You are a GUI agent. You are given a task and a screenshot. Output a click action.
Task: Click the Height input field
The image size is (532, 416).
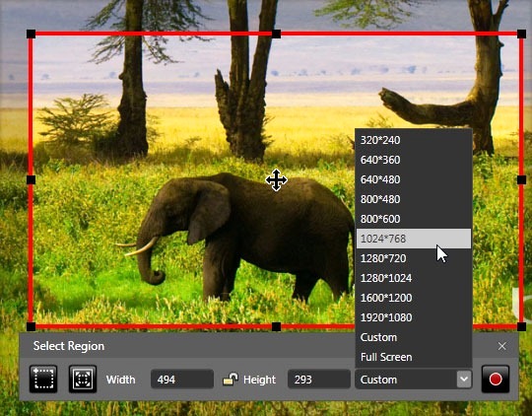click(319, 379)
